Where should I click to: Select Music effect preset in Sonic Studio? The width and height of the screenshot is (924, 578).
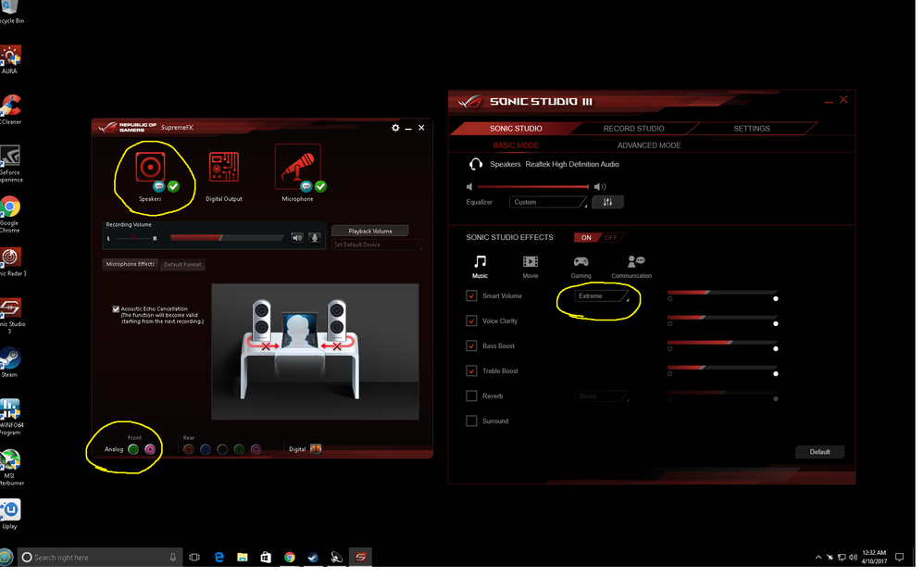click(481, 267)
